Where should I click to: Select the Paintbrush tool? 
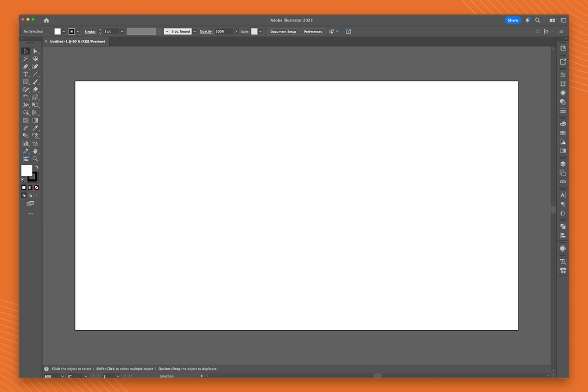(x=35, y=82)
